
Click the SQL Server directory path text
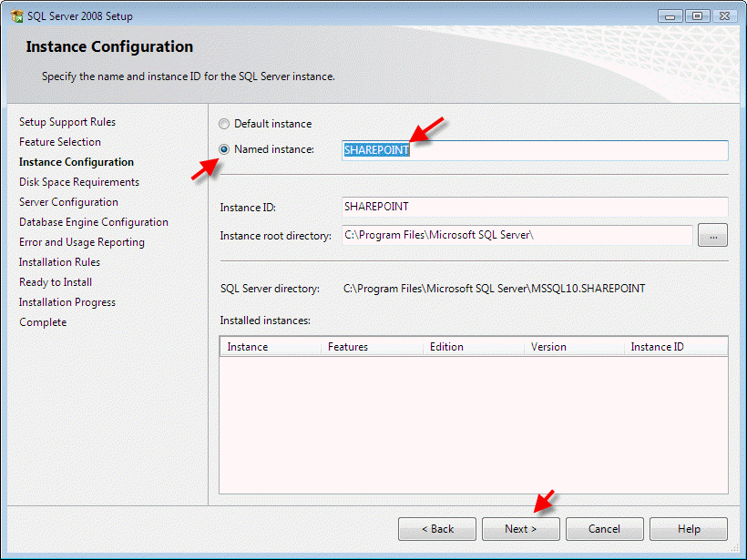click(494, 289)
